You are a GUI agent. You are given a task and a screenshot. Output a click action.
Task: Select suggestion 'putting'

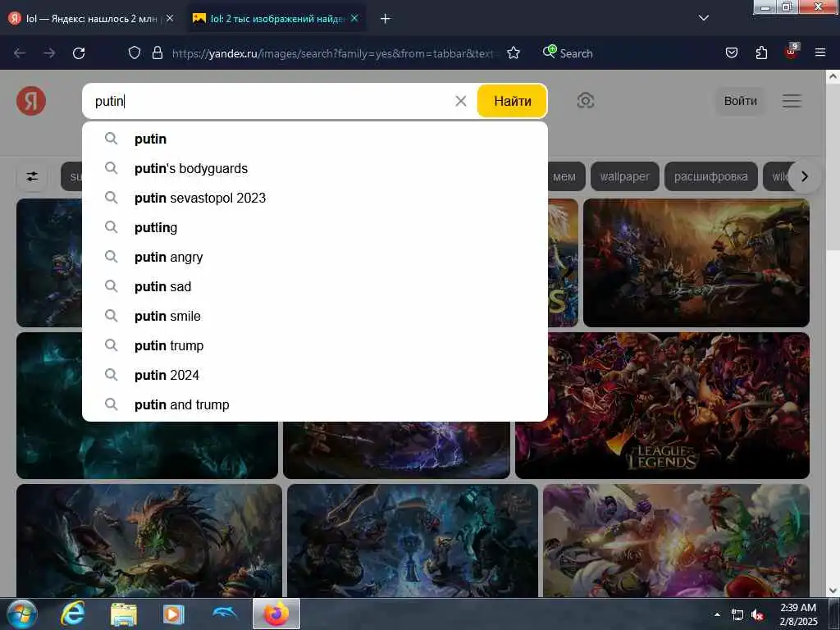(315, 227)
